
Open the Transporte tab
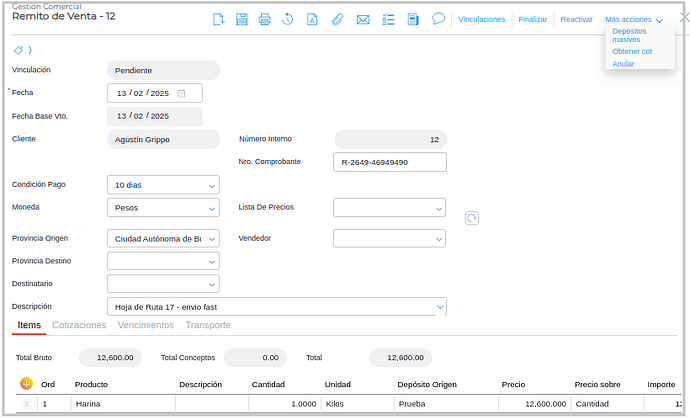pyautogui.click(x=208, y=325)
